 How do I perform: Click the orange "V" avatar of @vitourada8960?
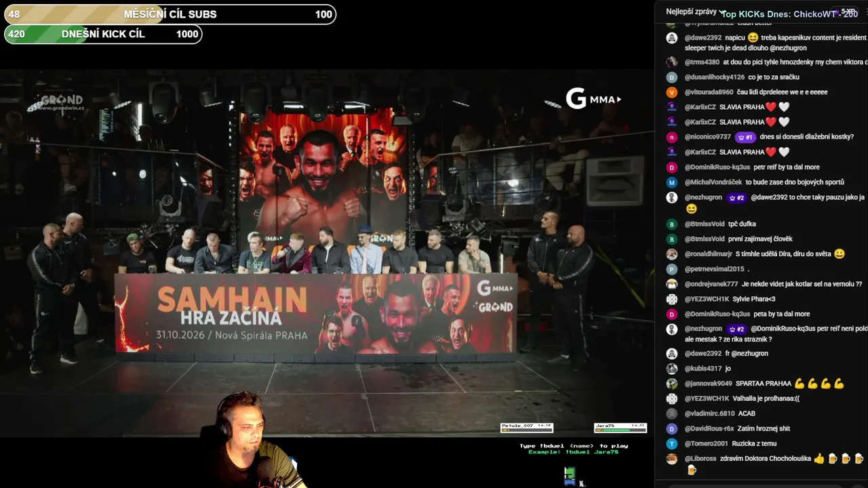pos(672,92)
